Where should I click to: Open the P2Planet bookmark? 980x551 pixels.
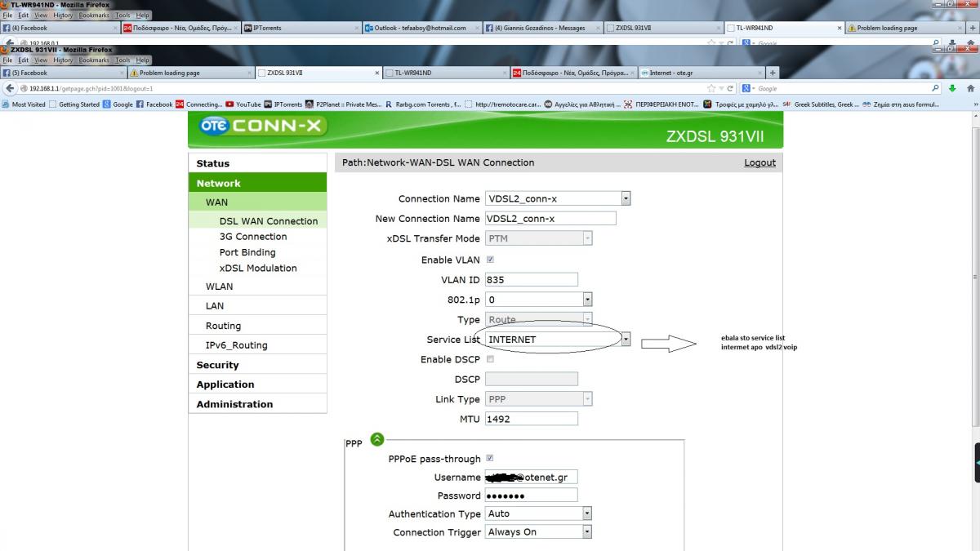344,104
